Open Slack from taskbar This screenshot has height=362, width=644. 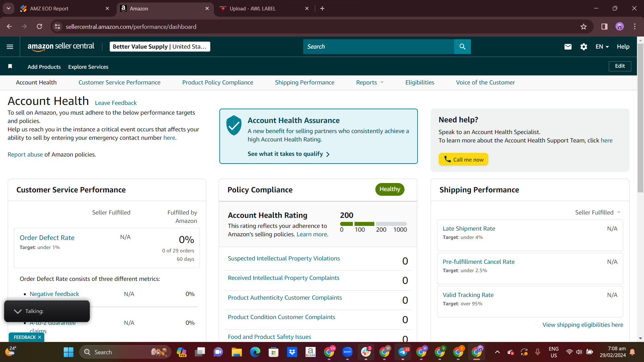tap(366, 352)
